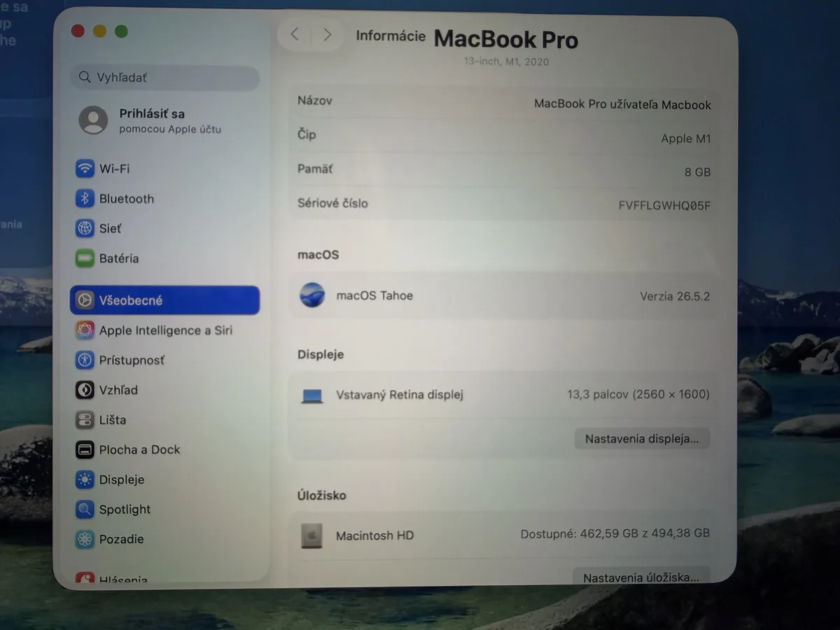Click the Apple M1 chip value

686,139
